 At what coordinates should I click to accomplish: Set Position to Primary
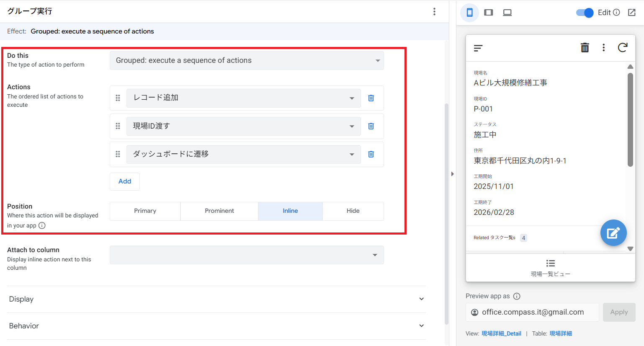(145, 211)
